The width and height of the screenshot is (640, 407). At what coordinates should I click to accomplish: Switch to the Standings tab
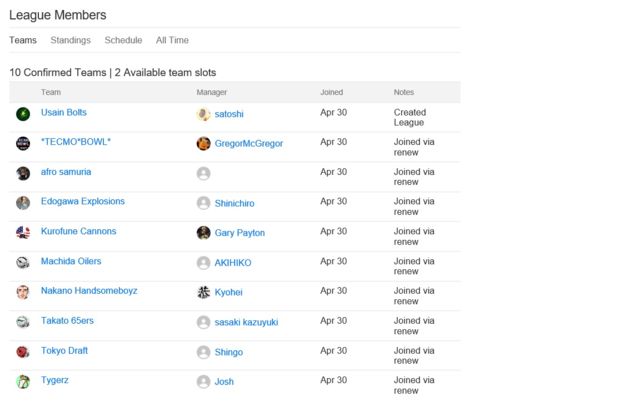(70, 40)
